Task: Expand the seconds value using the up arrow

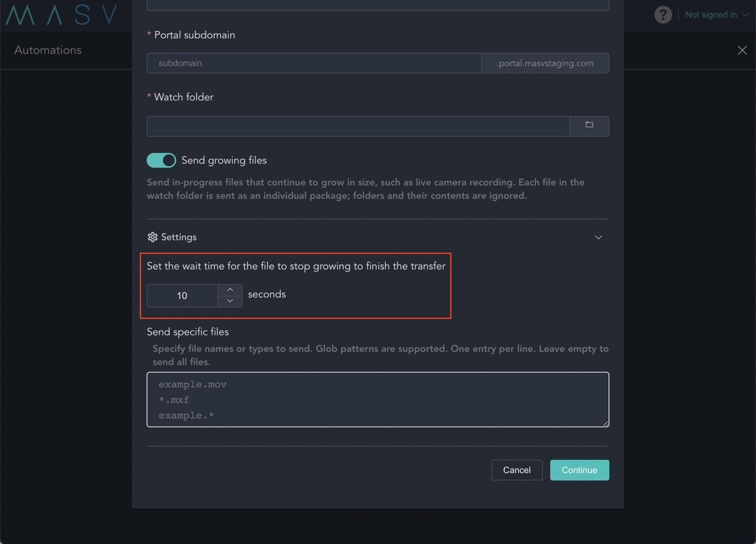Action: coord(230,289)
